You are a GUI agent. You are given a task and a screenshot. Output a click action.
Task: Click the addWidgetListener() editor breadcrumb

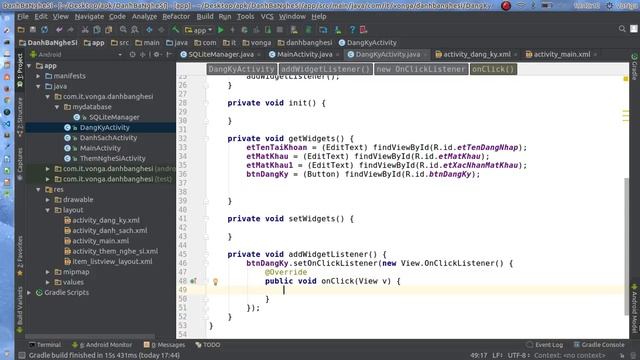coord(325,69)
